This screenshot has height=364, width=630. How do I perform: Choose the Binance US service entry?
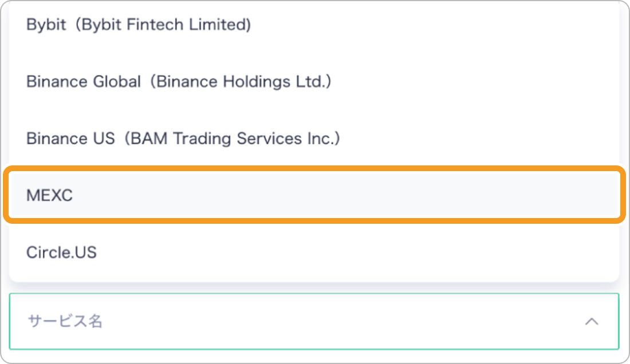click(183, 139)
